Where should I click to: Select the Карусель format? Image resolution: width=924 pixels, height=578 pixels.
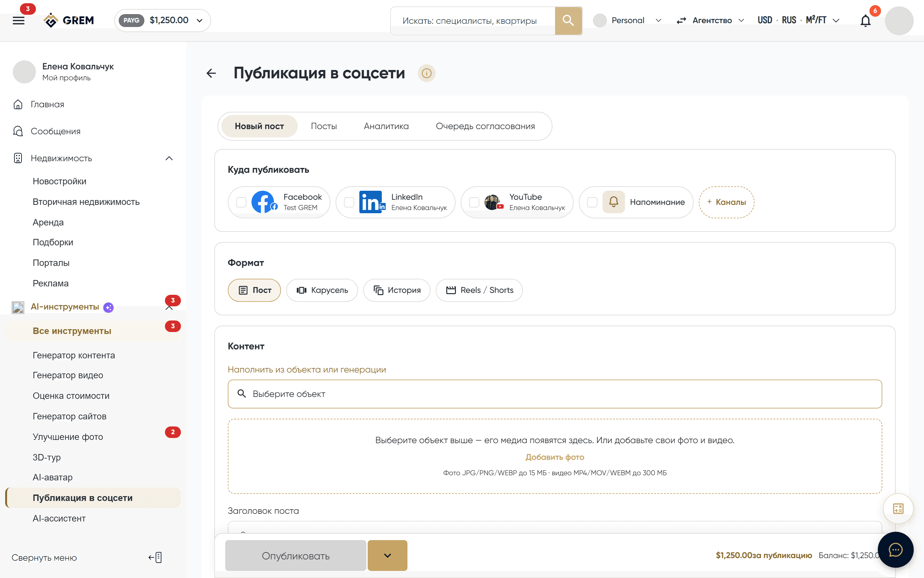[322, 290]
